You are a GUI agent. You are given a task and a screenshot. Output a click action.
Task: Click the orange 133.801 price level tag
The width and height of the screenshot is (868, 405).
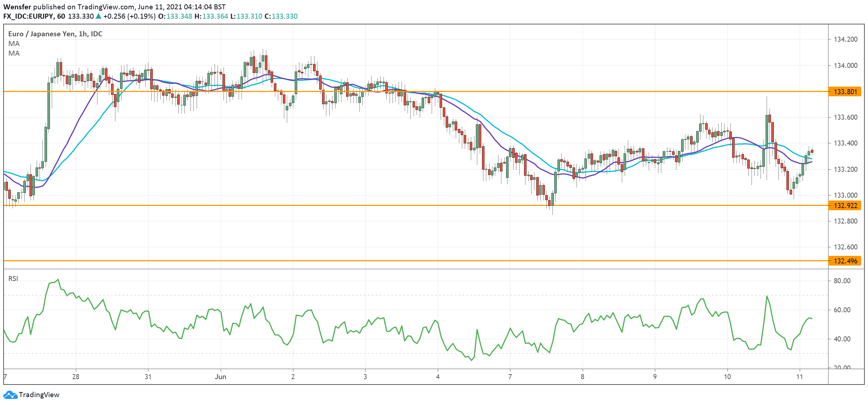pyautogui.click(x=845, y=92)
